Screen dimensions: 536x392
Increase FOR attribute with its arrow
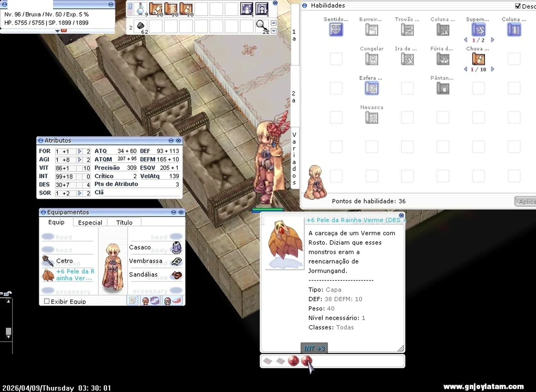click(x=80, y=151)
